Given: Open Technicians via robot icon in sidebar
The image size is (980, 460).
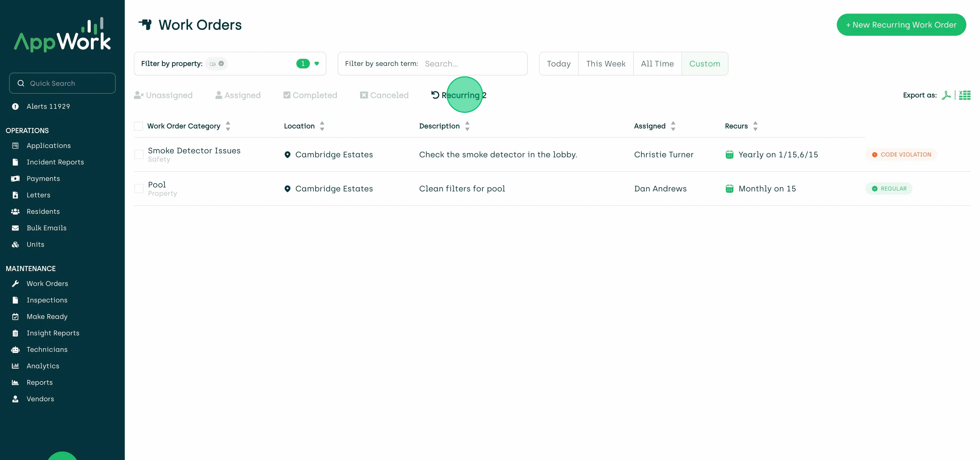Looking at the screenshot, I should tap(15, 350).
